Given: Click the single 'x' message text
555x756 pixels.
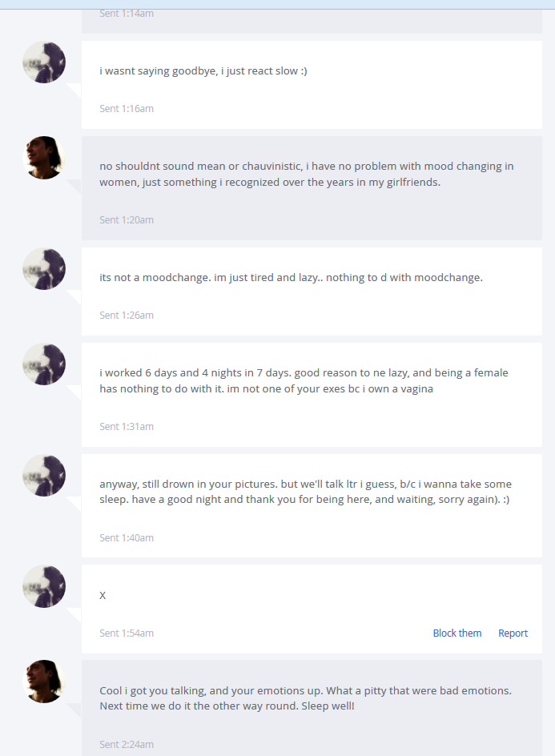Looking at the screenshot, I should coord(103,596).
